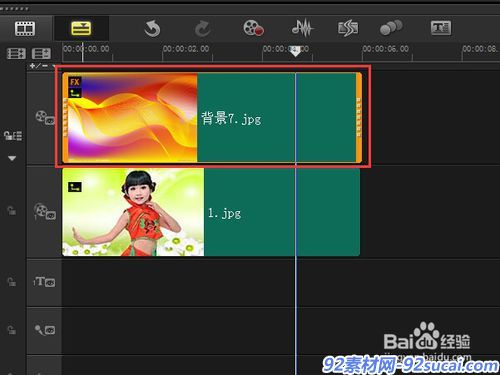The width and height of the screenshot is (500, 375).
Task: Open the Track Manager icon
Action: [x=13, y=136]
